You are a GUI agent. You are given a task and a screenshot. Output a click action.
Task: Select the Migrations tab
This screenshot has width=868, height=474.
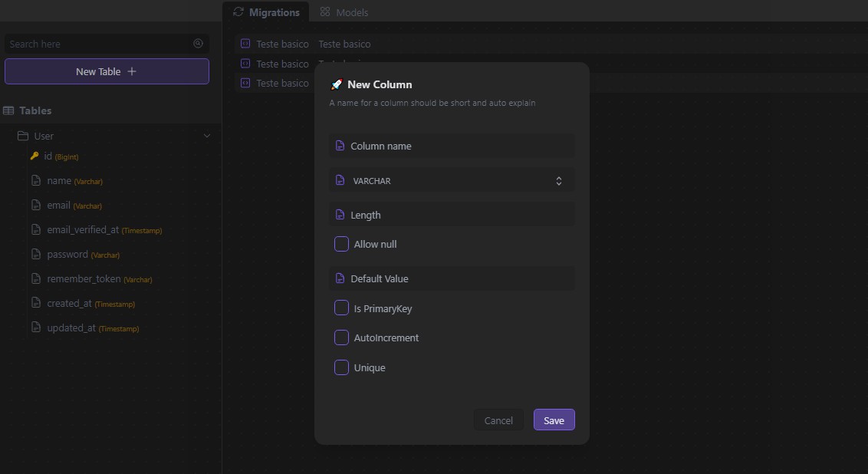click(266, 12)
